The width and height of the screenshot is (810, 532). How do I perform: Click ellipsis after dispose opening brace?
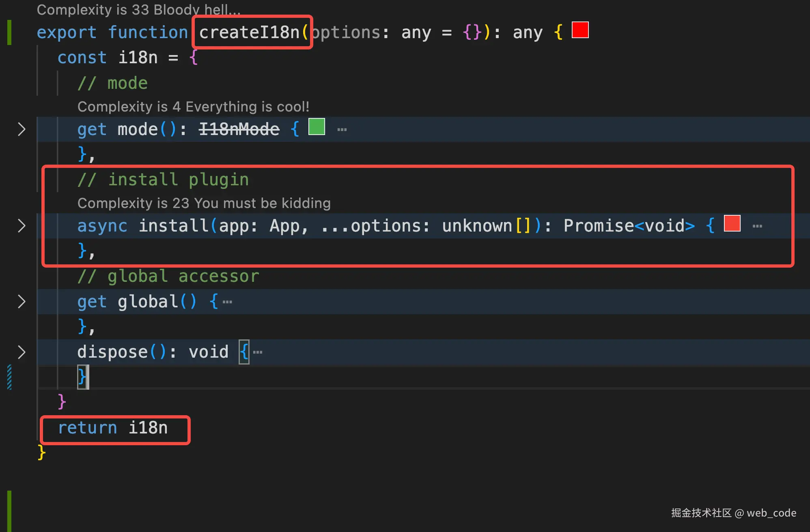tap(258, 352)
